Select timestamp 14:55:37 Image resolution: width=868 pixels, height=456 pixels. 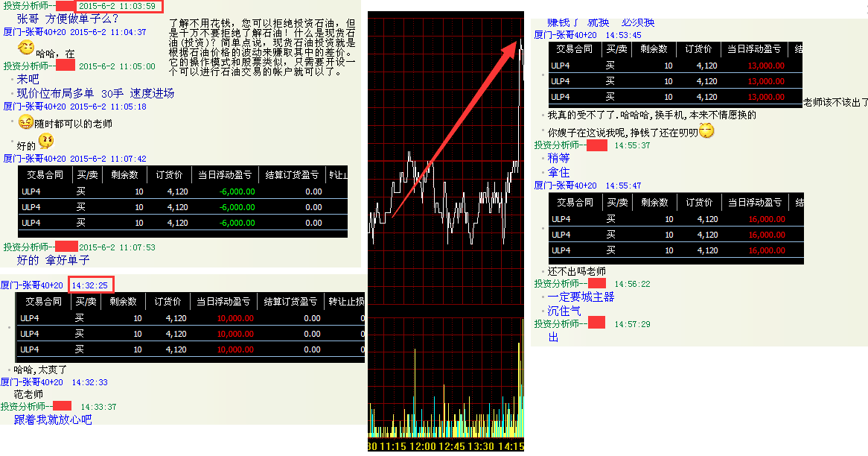632,145
